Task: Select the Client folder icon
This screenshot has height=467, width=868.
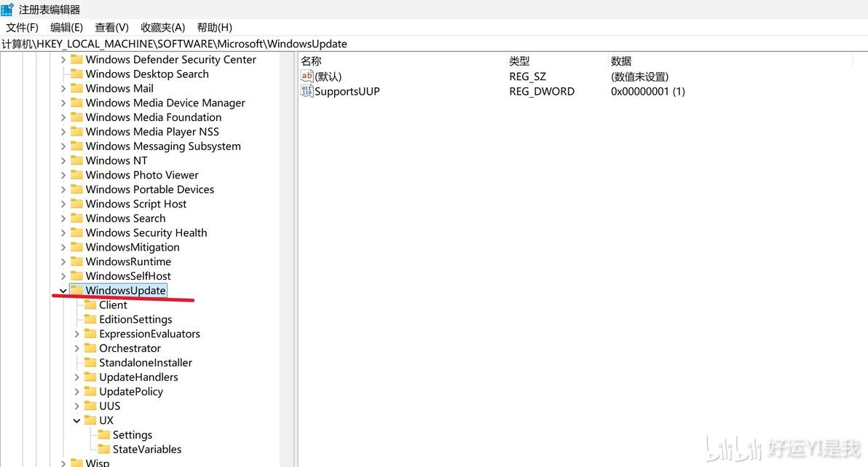Action: click(x=90, y=305)
